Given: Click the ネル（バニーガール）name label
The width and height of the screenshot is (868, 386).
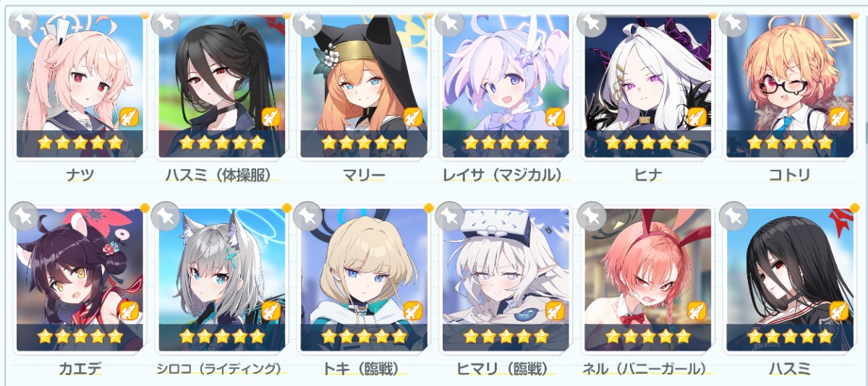Looking at the screenshot, I should (x=647, y=369).
